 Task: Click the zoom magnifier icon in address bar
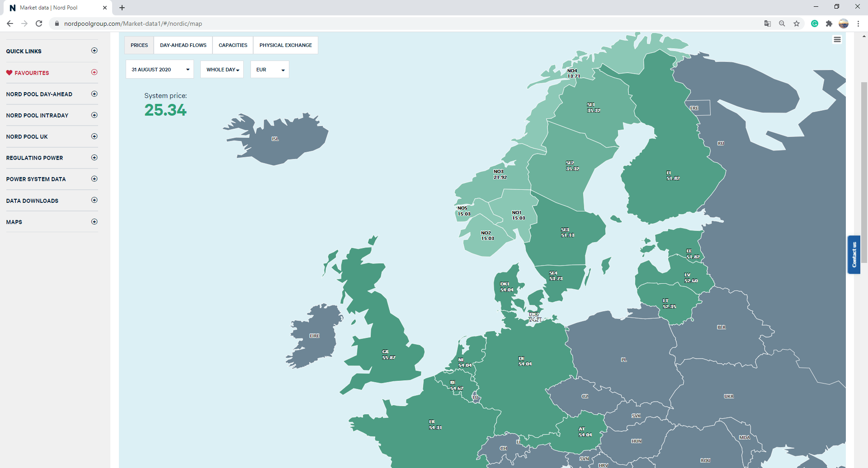(782, 23)
